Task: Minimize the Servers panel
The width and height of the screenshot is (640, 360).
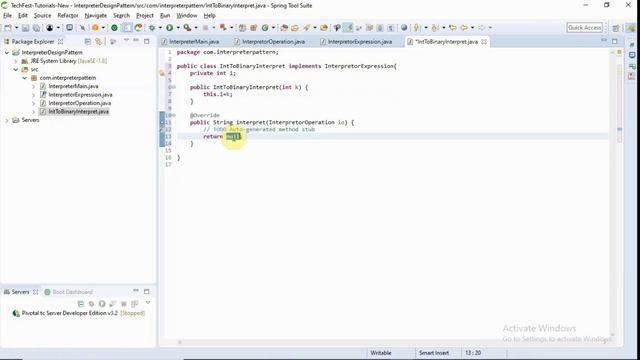Action: point(136,291)
